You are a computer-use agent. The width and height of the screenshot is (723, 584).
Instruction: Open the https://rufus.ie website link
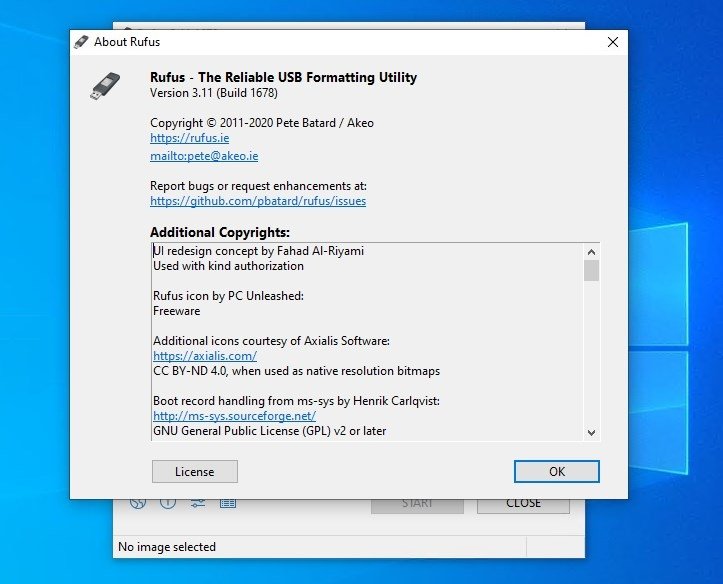[190, 138]
